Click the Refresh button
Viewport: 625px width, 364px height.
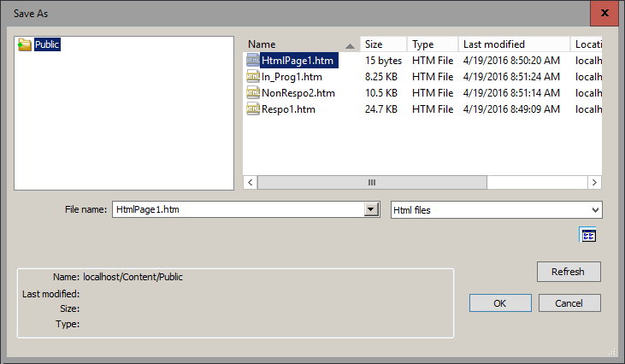[x=569, y=272]
